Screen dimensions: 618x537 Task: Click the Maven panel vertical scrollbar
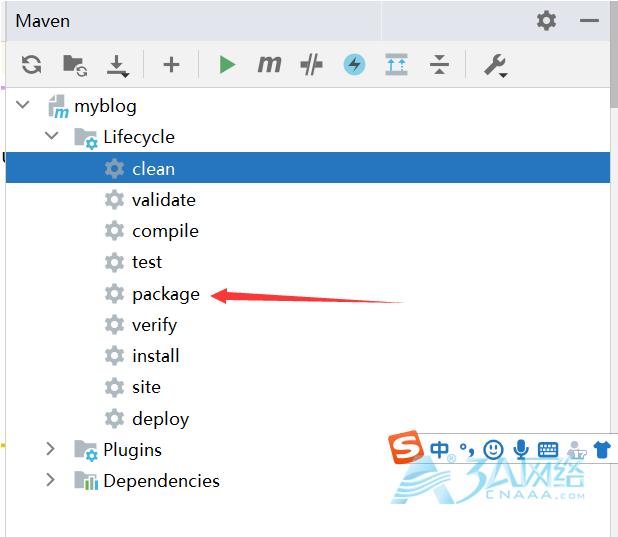[x=614, y=55]
